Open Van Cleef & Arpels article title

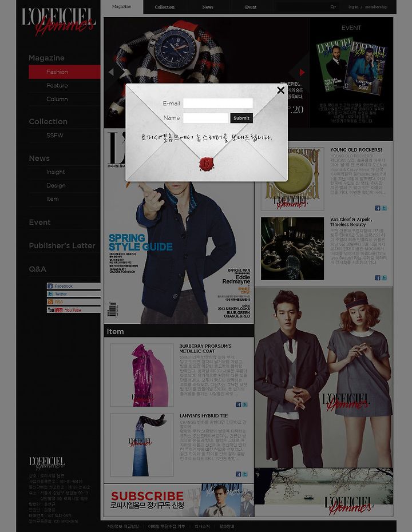[351, 222]
